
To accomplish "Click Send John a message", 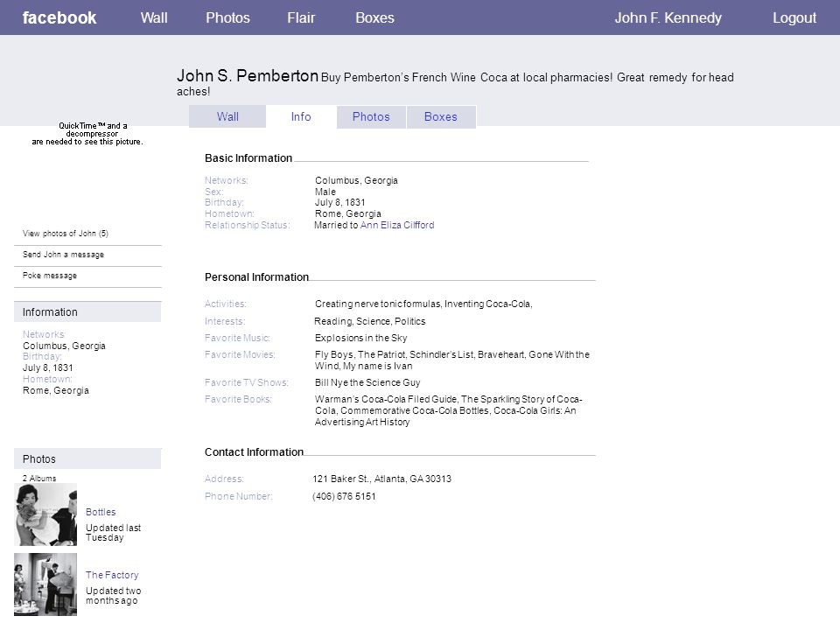I will click(x=63, y=255).
